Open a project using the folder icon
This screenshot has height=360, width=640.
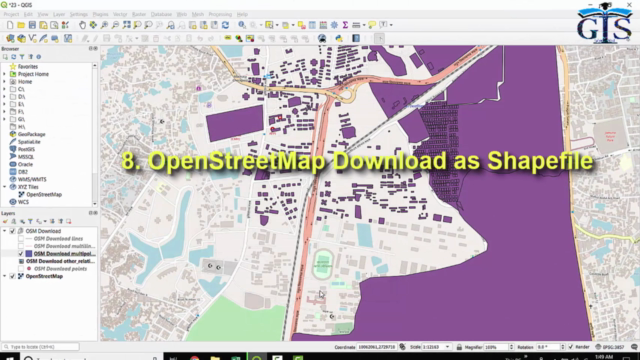tap(21, 25)
